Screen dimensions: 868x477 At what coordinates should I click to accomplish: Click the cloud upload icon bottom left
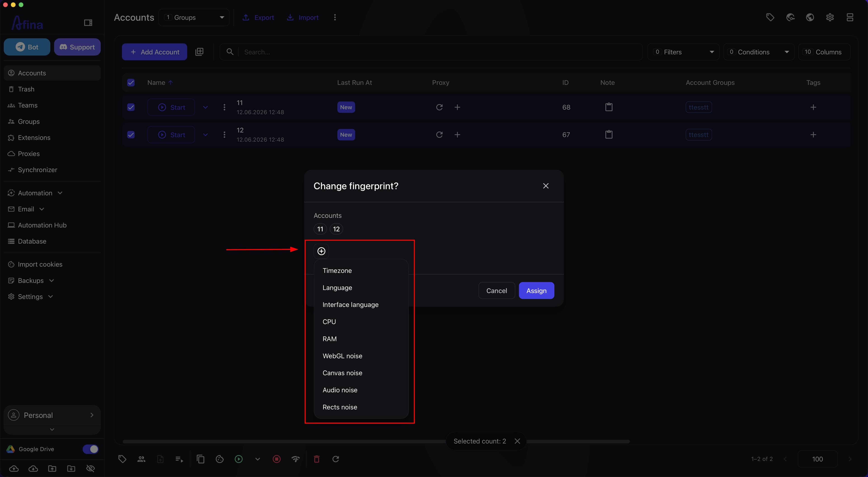pyautogui.click(x=14, y=468)
